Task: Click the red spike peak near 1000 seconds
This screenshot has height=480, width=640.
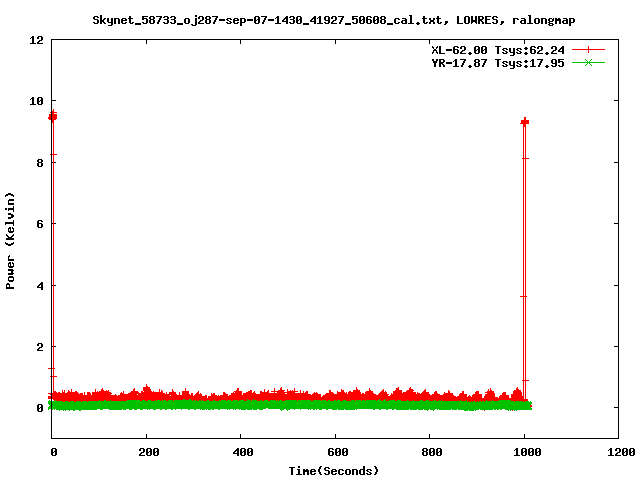Action: pos(524,122)
